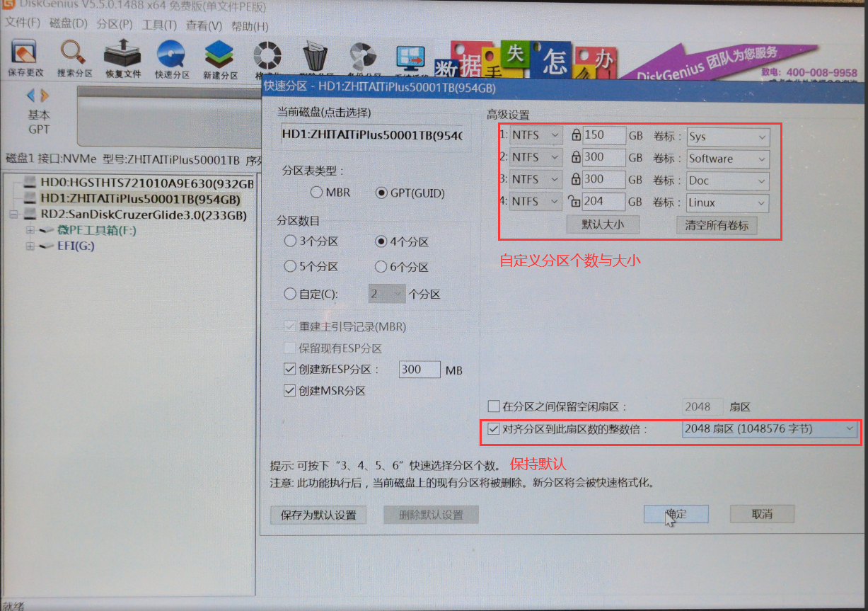
Task: Click the 确定 button to confirm partitioning
Action: click(x=676, y=514)
